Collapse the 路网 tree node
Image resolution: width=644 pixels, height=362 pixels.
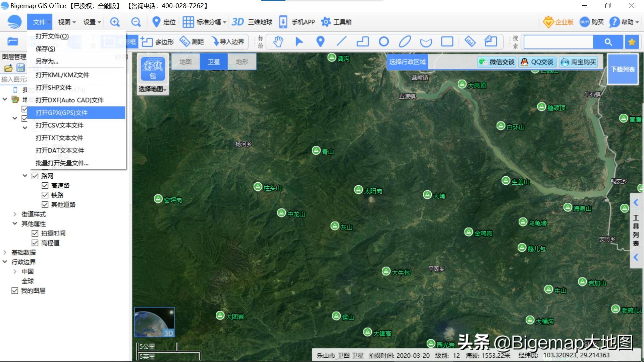coord(25,176)
